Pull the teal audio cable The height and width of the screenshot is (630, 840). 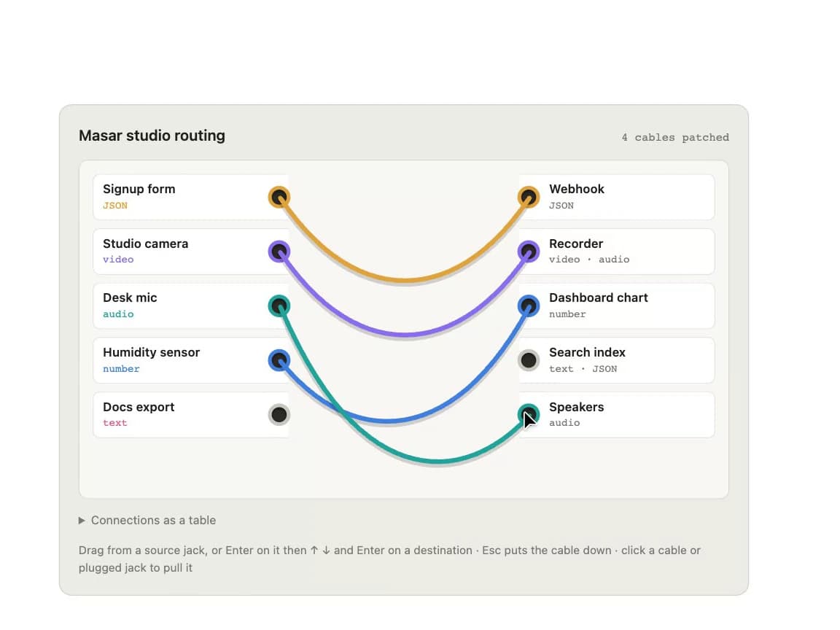(x=439, y=461)
